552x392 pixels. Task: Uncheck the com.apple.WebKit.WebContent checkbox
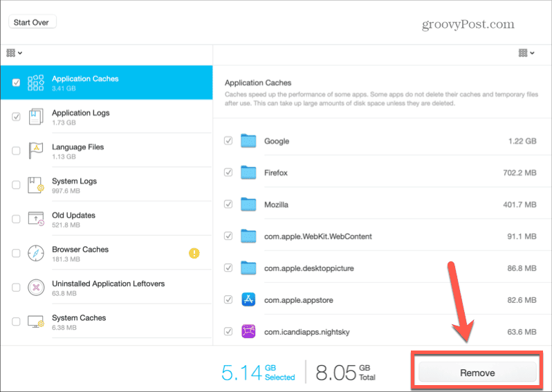click(228, 236)
